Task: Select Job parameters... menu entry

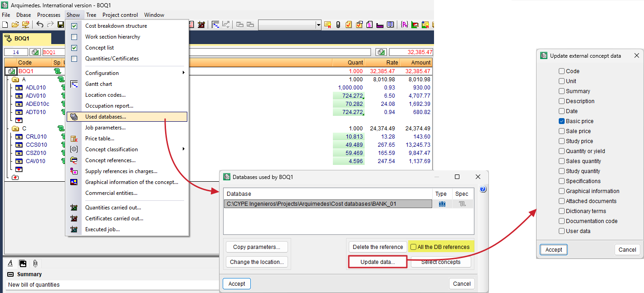Action: click(x=127, y=128)
